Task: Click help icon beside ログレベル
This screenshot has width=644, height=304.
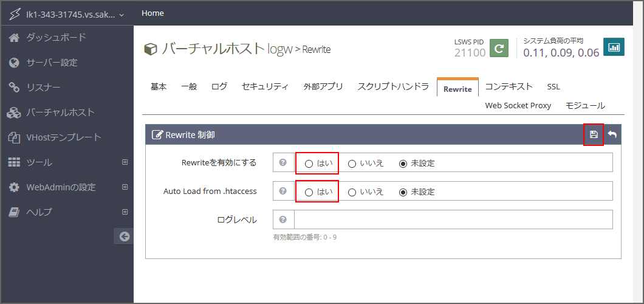Action: click(283, 219)
